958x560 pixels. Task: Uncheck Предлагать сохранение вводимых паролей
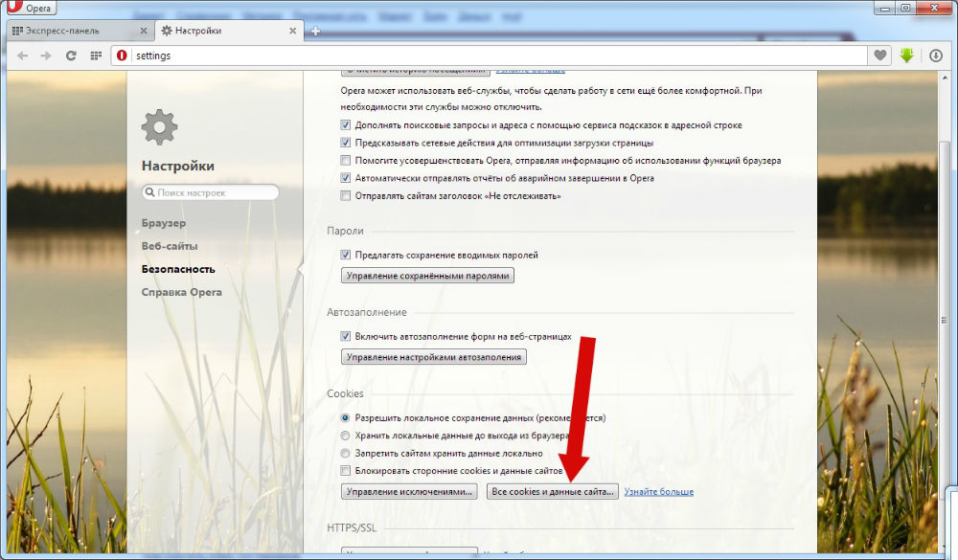pyautogui.click(x=346, y=256)
